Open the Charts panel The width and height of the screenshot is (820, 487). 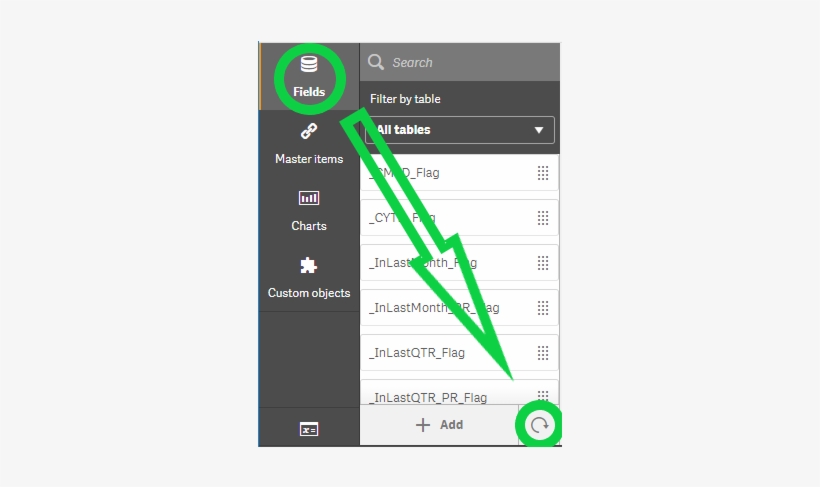tap(309, 211)
